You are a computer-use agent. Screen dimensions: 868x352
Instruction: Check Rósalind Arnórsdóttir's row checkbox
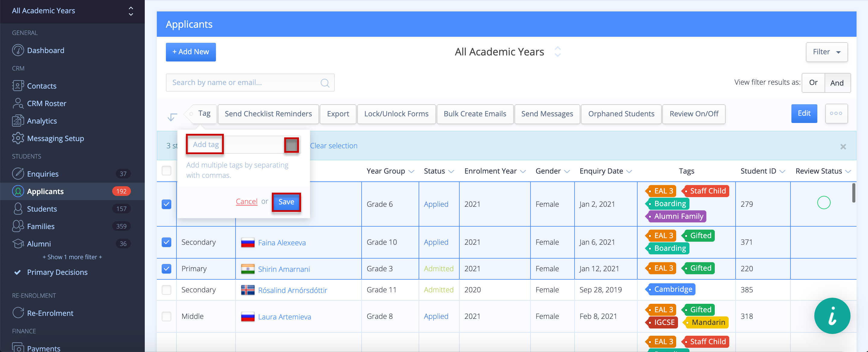(166, 290)
